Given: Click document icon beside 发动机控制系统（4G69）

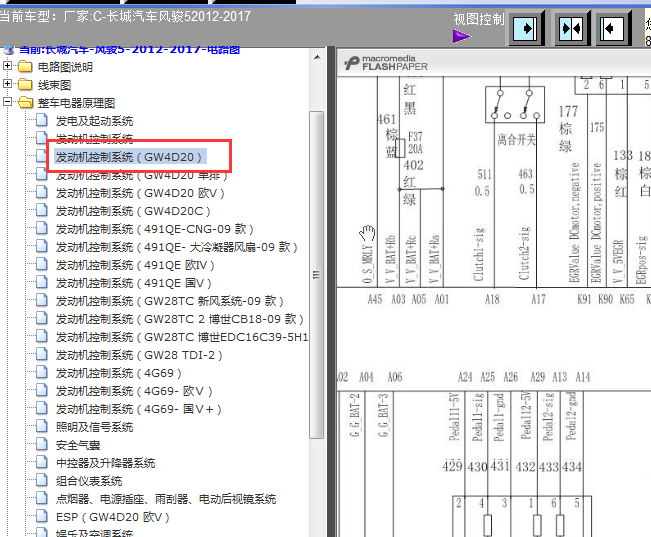Looking at the screenshot, I should coord(42,372).
